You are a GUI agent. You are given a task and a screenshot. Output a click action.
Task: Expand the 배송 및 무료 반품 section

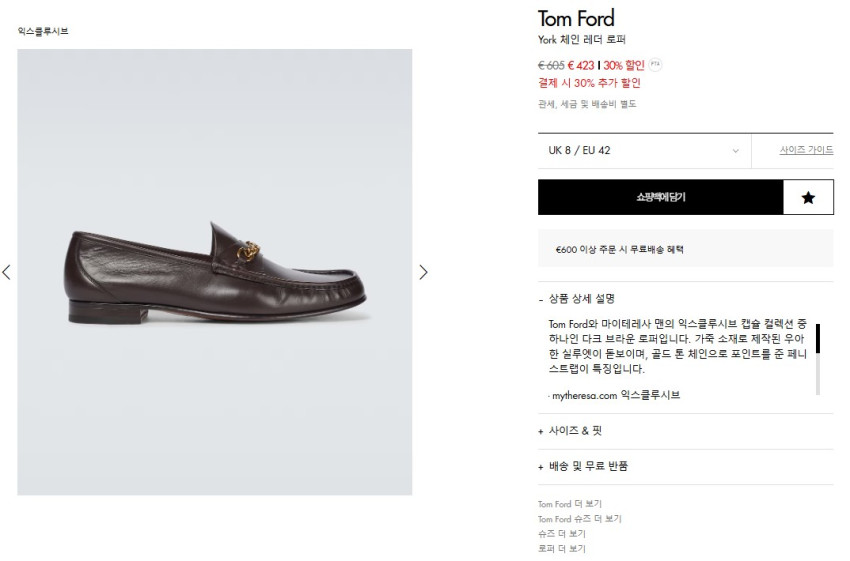[587, 467]
